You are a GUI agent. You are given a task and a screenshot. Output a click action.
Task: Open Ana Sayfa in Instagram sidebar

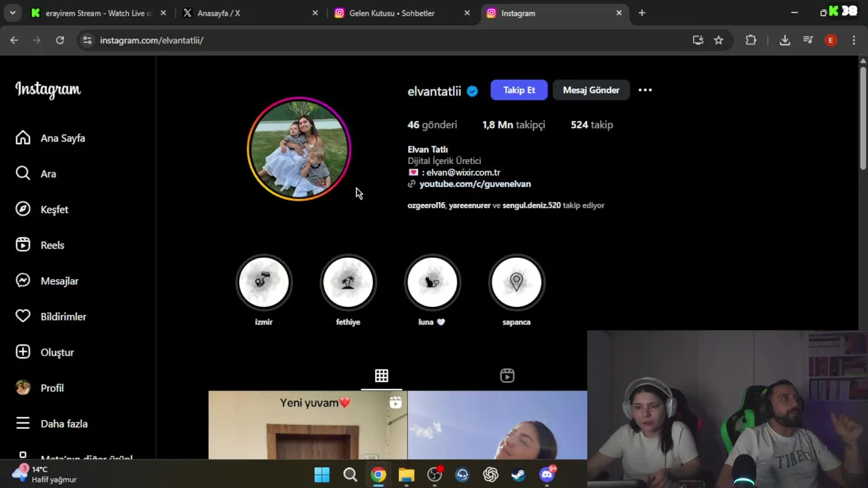click(x=51, y=138)
